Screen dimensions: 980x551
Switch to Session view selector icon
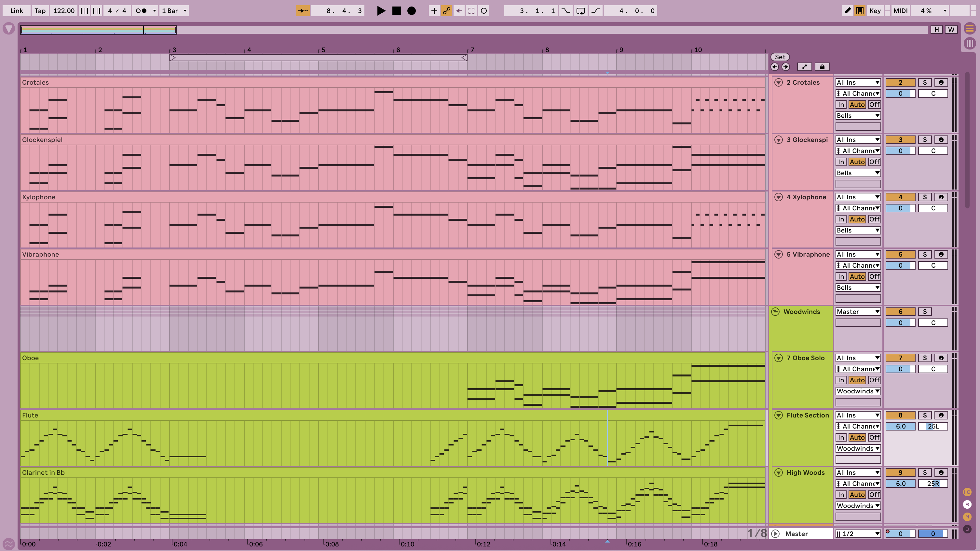(970, 43)
